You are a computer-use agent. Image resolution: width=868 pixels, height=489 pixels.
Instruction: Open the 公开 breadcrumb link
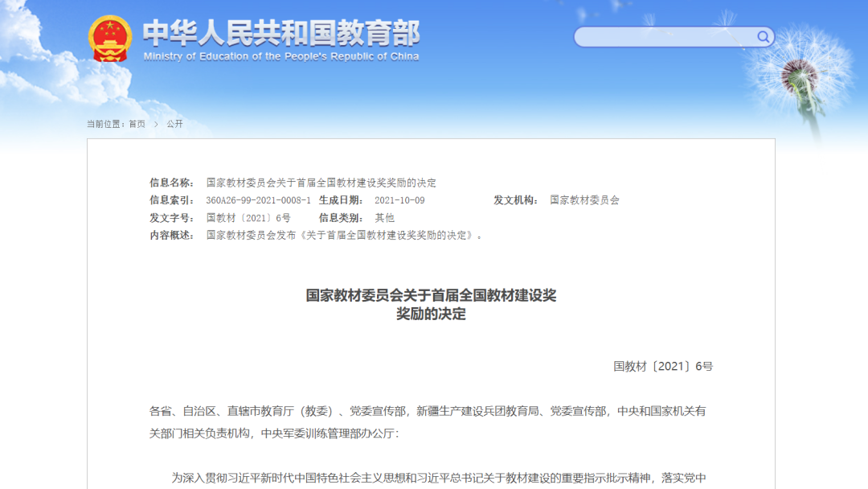coord(174,124)
